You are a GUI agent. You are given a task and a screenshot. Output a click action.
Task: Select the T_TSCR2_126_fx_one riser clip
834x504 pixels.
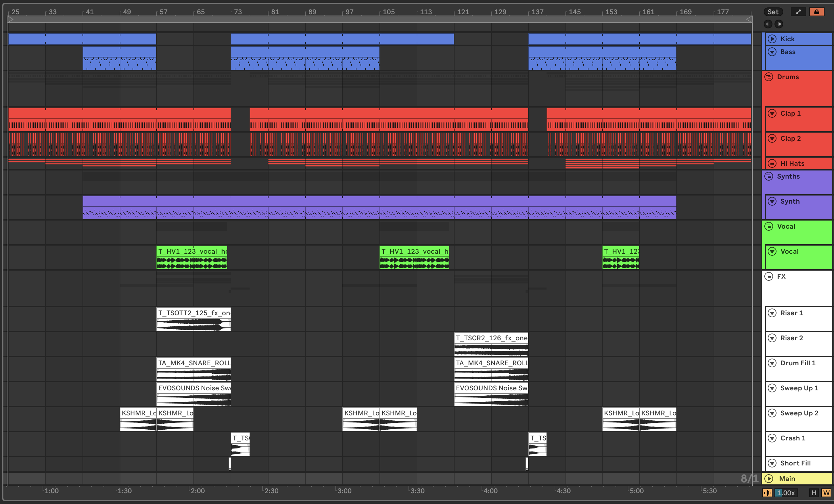(491, 338)
